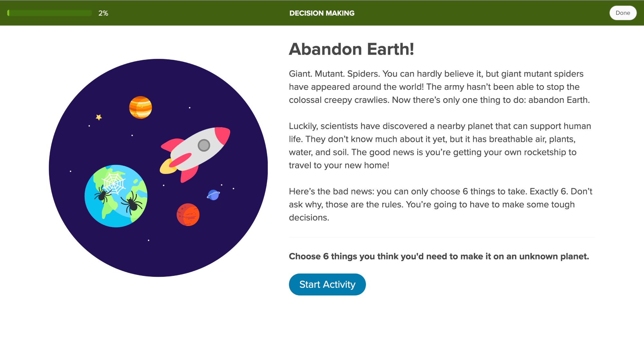Click the rocket's round gray window

(x=204, y=145)
